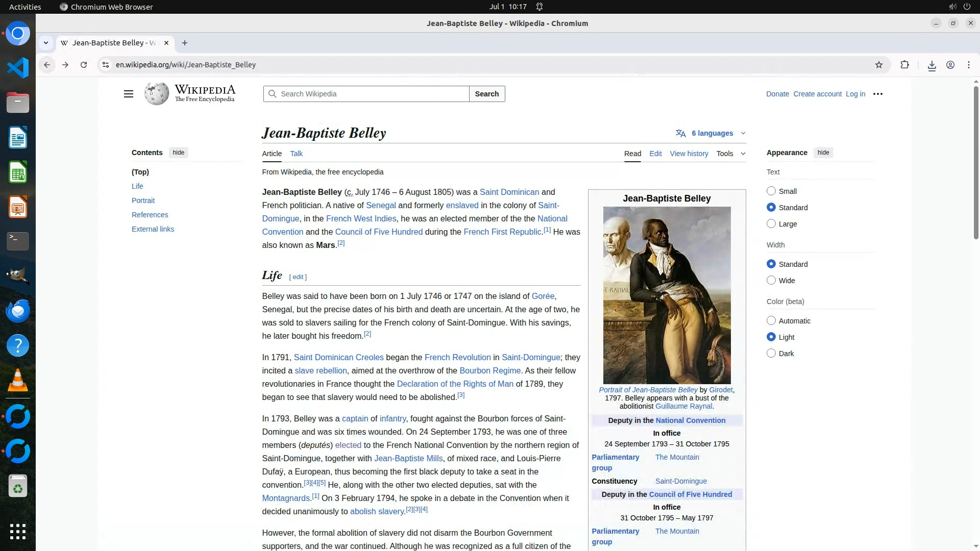Click the Search Wikipedia input field

point(372,94)
